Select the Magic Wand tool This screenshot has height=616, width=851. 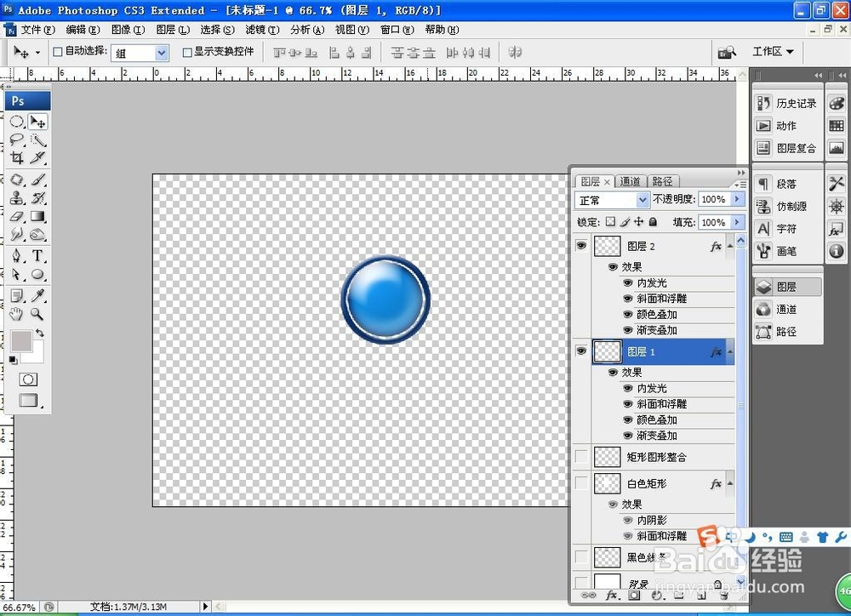37,140
